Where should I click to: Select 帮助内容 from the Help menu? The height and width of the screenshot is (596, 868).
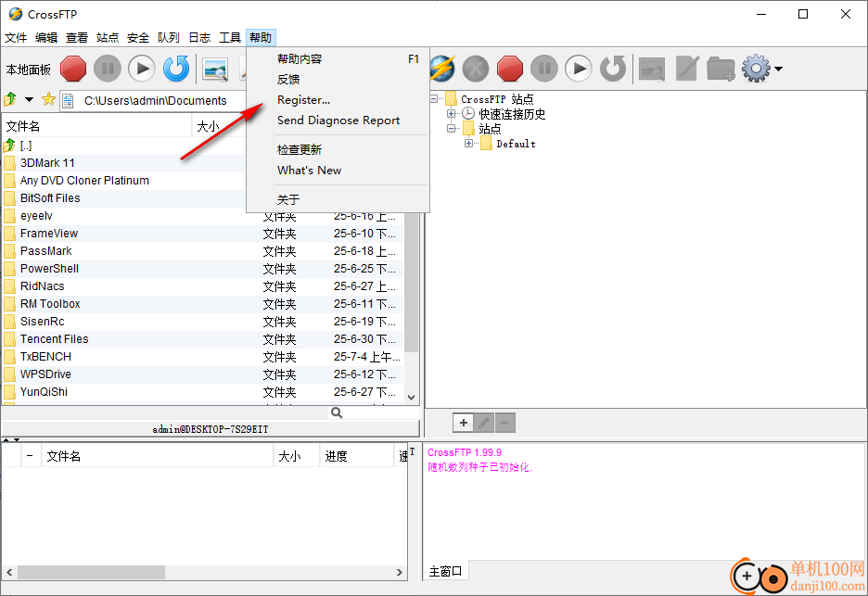pos(338,58)
